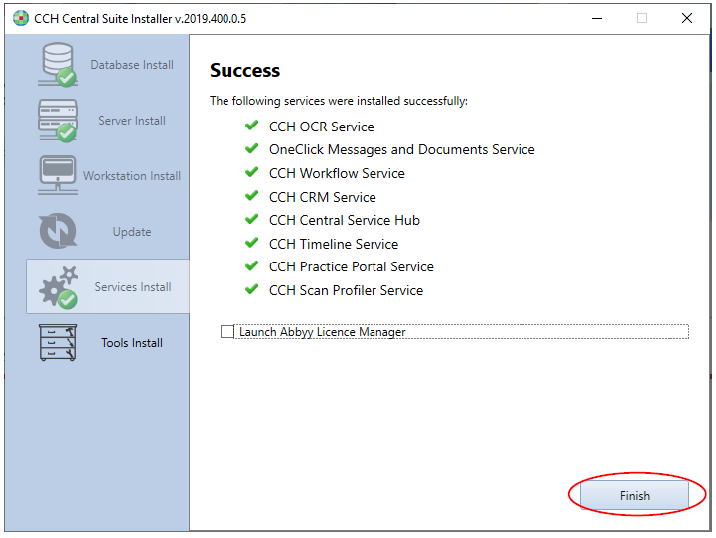Click the Finish button

pyautogui.click(x=634, y=495)
